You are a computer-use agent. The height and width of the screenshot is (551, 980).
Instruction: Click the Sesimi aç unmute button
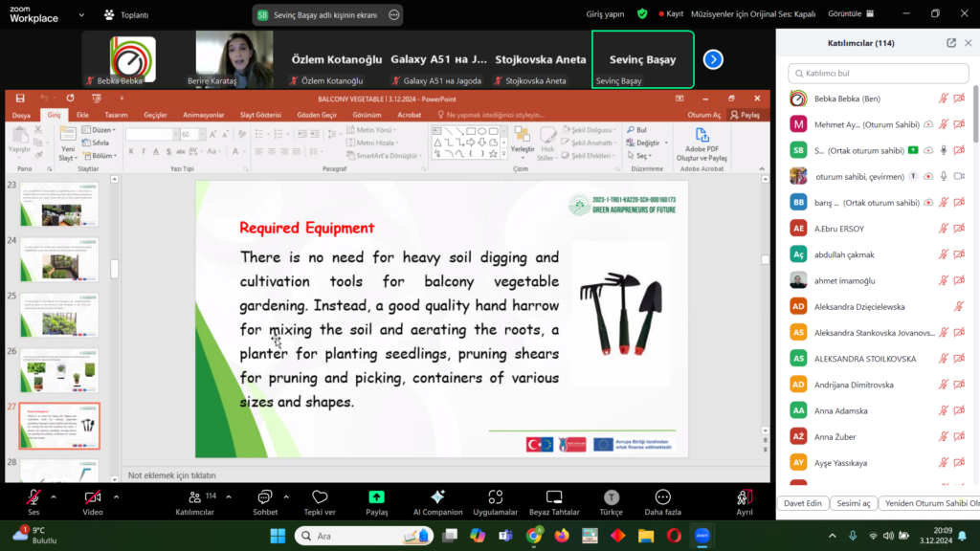854,503
